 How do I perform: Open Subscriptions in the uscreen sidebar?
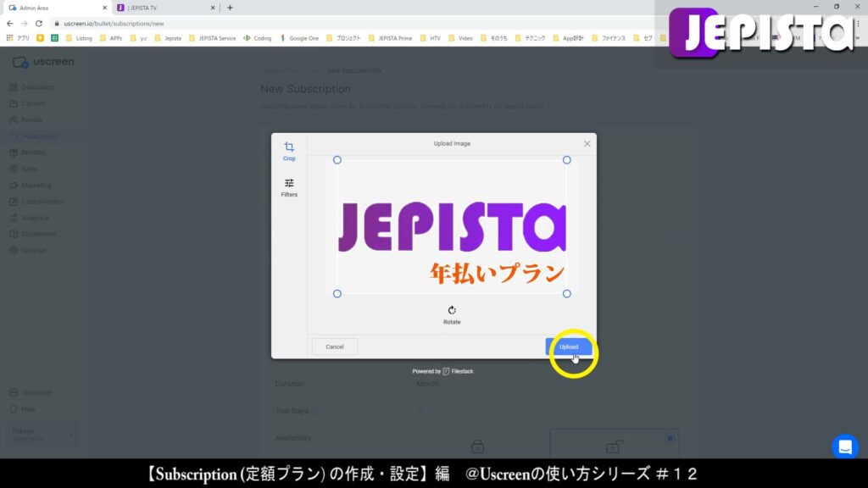point(34,136)
